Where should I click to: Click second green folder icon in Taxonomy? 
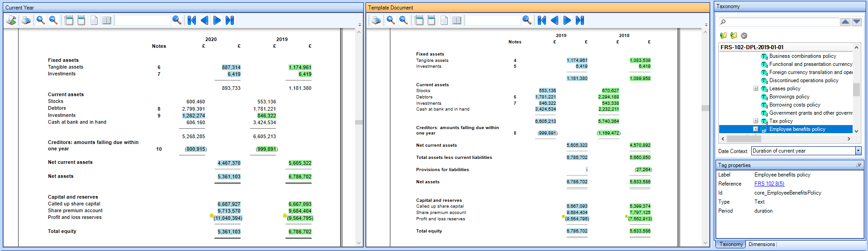[734, 36]
